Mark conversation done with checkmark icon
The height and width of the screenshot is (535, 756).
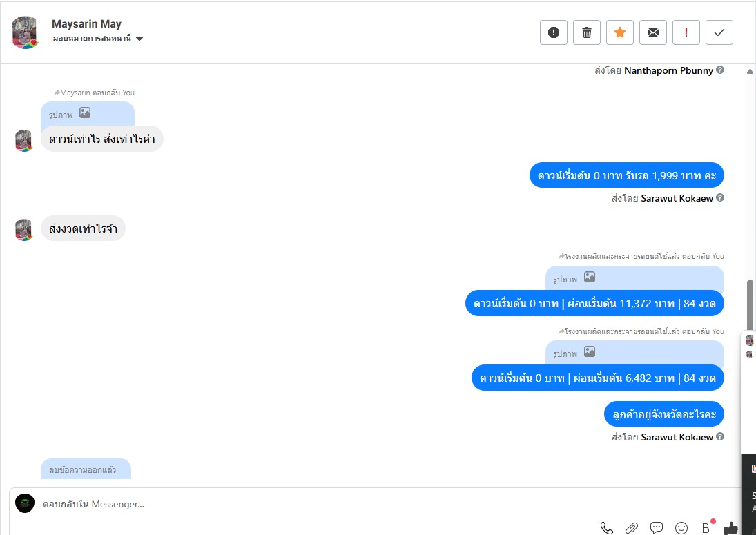[719, 32]
